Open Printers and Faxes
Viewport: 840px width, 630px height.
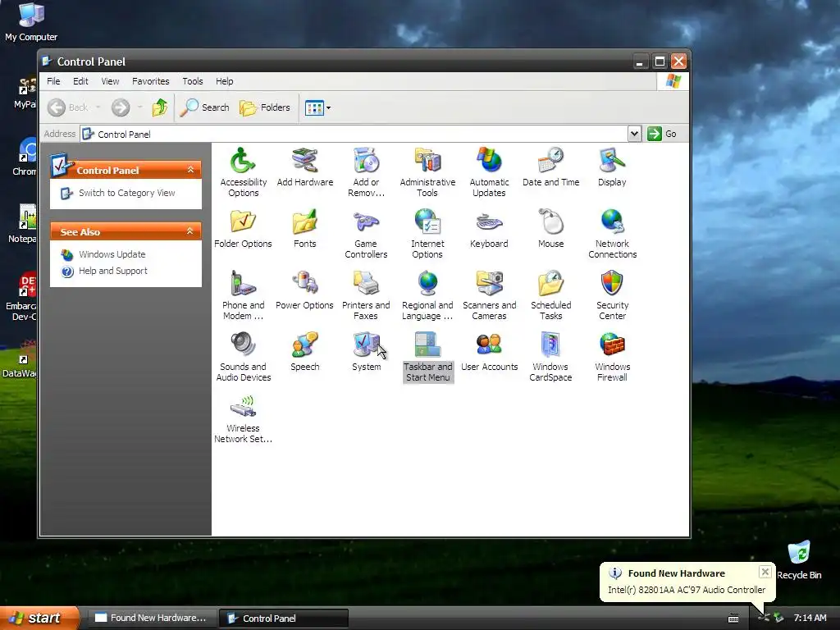click(x=366, y=295)
